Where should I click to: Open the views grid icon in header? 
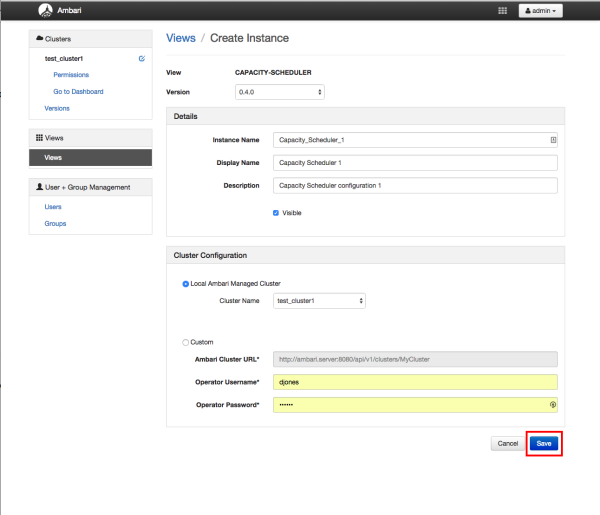502,11
